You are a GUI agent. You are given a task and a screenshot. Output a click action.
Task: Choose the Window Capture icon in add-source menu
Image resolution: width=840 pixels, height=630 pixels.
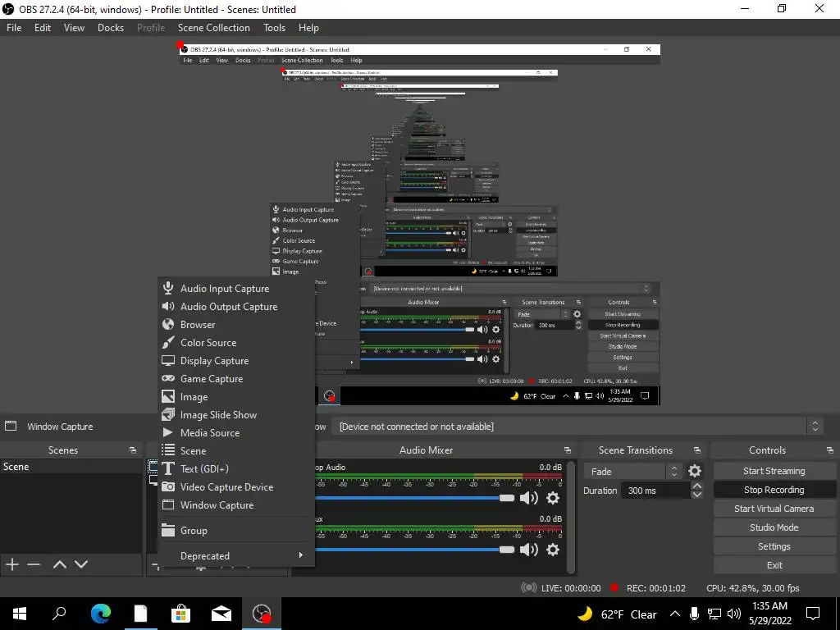[168, 504]
